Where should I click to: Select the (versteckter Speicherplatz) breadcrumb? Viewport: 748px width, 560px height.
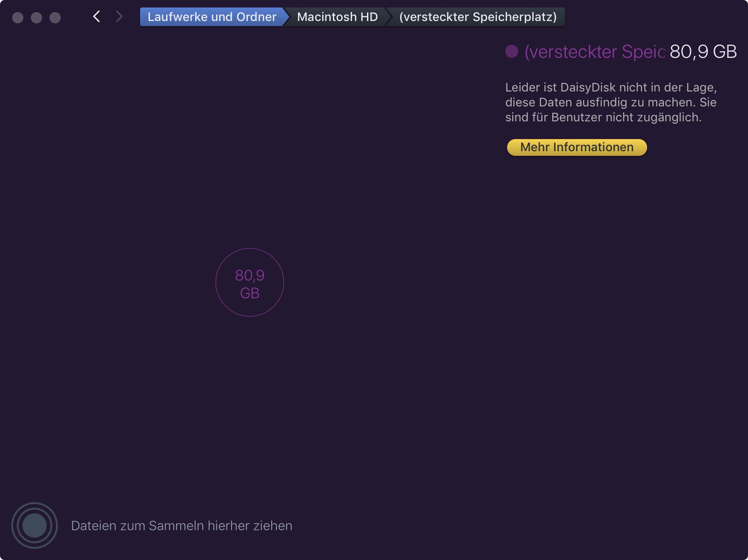click(478, 17)
